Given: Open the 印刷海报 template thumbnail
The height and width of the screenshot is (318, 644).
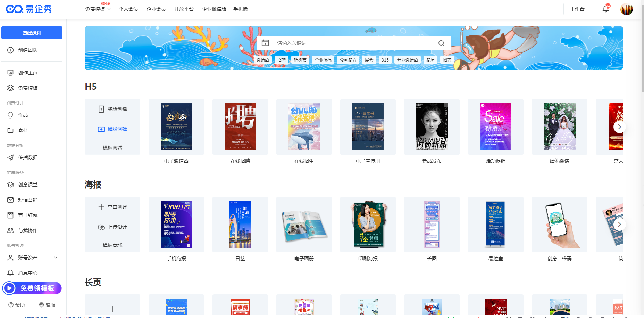Looking at the screenshot, I should [x=368, y=225].
